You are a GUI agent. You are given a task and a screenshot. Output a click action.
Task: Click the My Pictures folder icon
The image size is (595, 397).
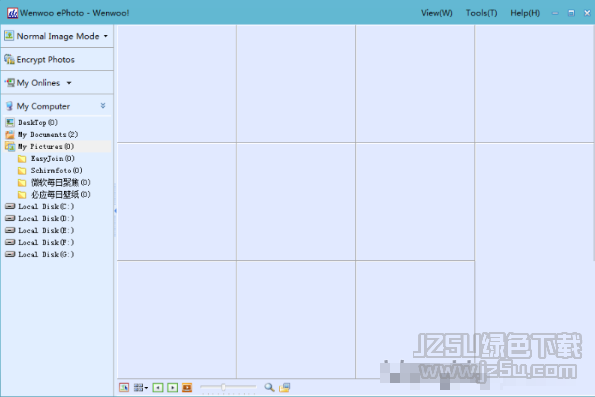click(10, 146)
